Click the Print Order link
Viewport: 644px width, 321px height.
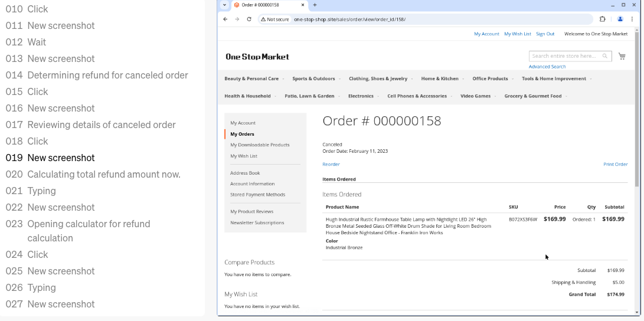coord(615,164)
